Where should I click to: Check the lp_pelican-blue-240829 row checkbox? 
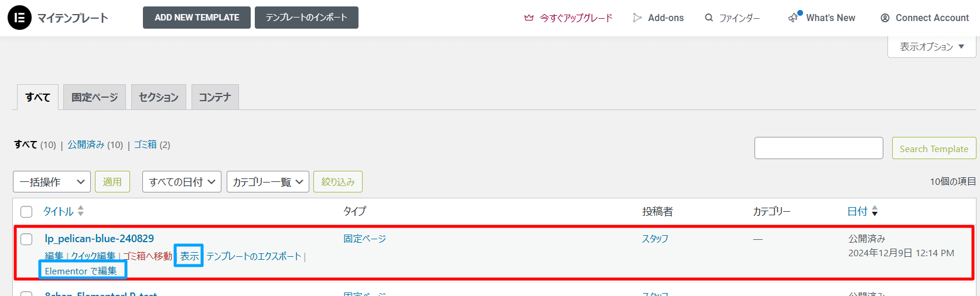click(x=26, y=239)
